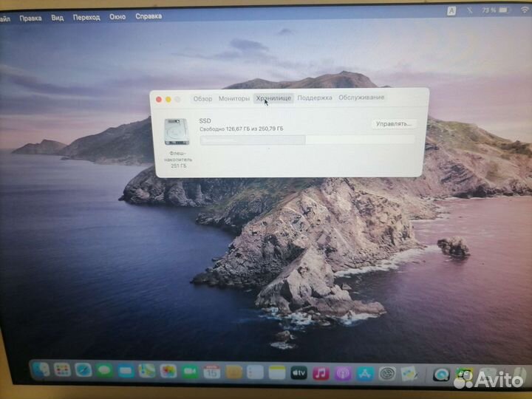Click the Свободно 126,67 ГБ из 250,79 ГБ text
This screenshot has height=399, width=532.
pyautogui.click(x=241, y=129)
